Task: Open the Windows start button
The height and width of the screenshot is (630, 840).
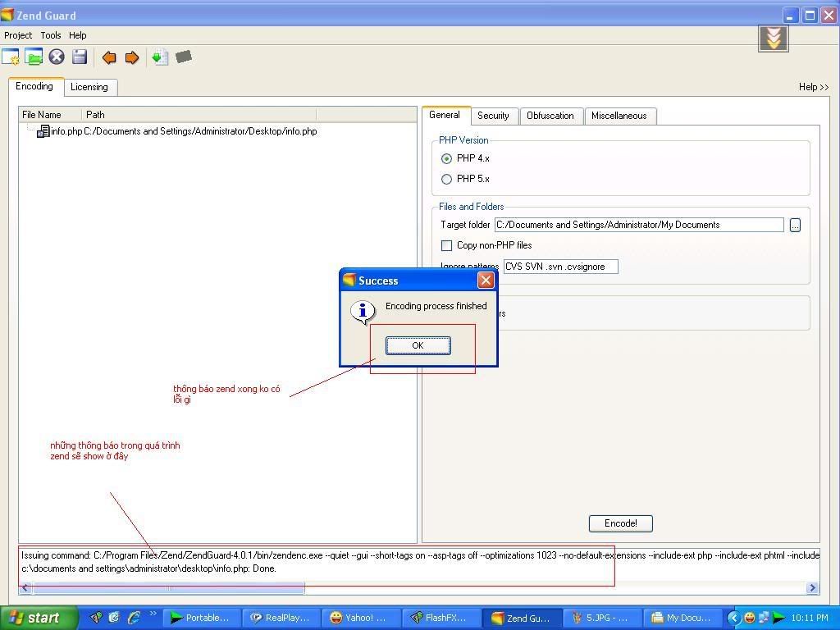Action: tap(39, 618)
